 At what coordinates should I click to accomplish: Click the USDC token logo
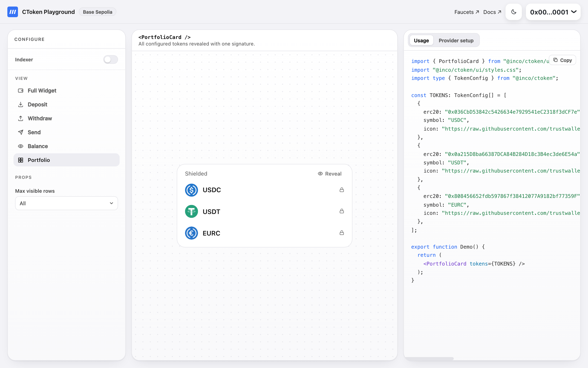click(191, 190)
